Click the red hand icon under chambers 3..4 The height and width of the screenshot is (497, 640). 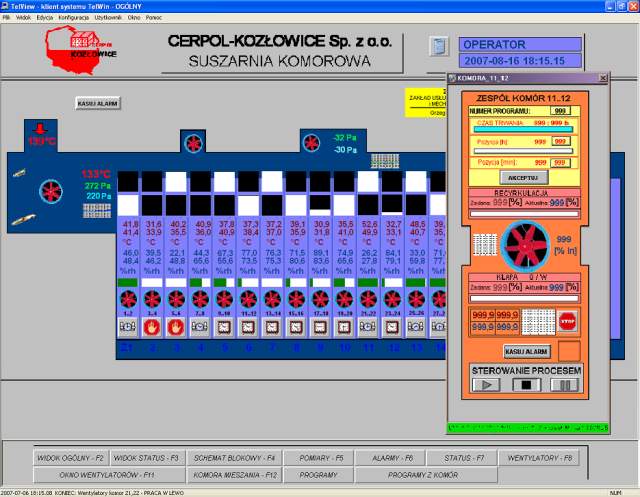click(152, 327)
